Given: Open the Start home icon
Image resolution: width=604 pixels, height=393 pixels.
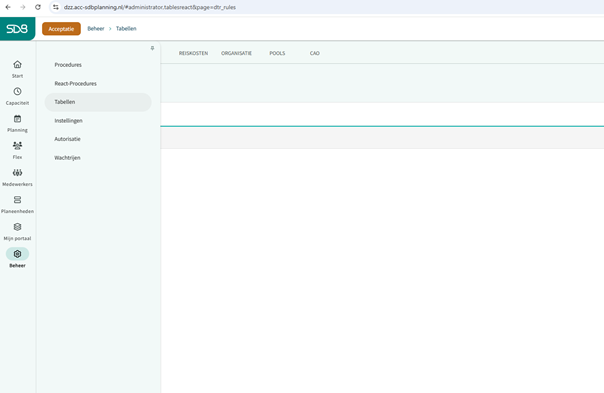Looking at the screenshot, I should [x=17, y=64].
